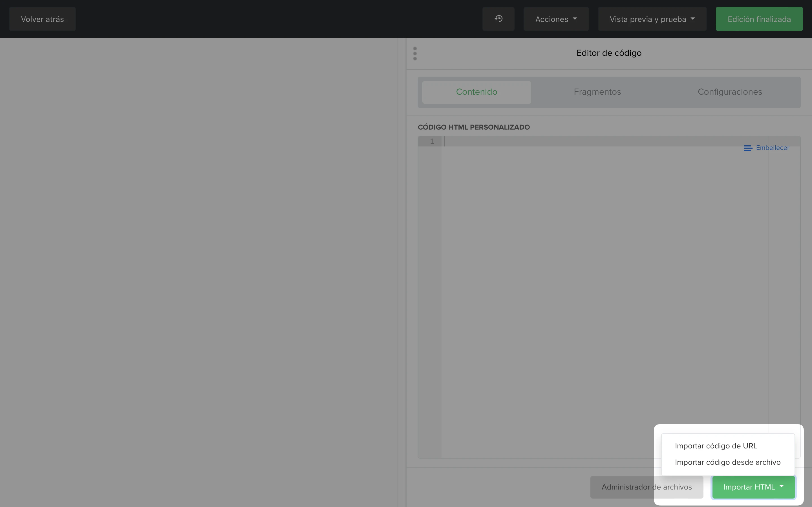
Task: Click line number 1 in gutter
Action: 432,141
